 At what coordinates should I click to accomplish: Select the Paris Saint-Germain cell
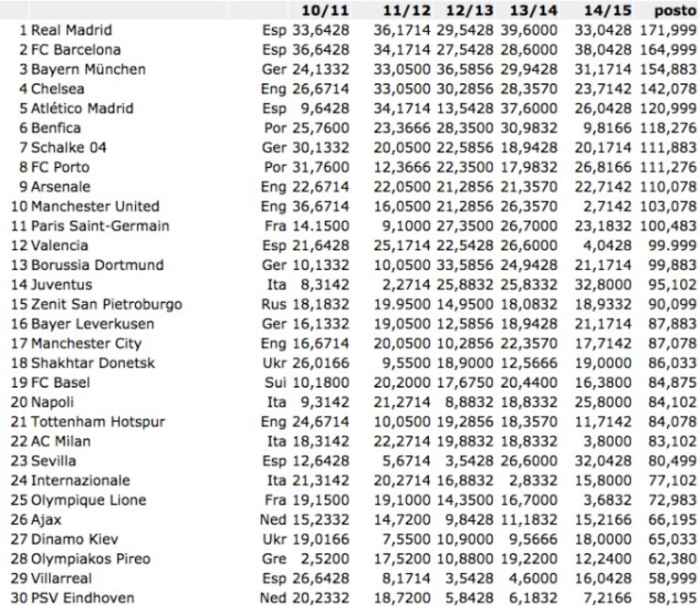(x=100, y=225)
